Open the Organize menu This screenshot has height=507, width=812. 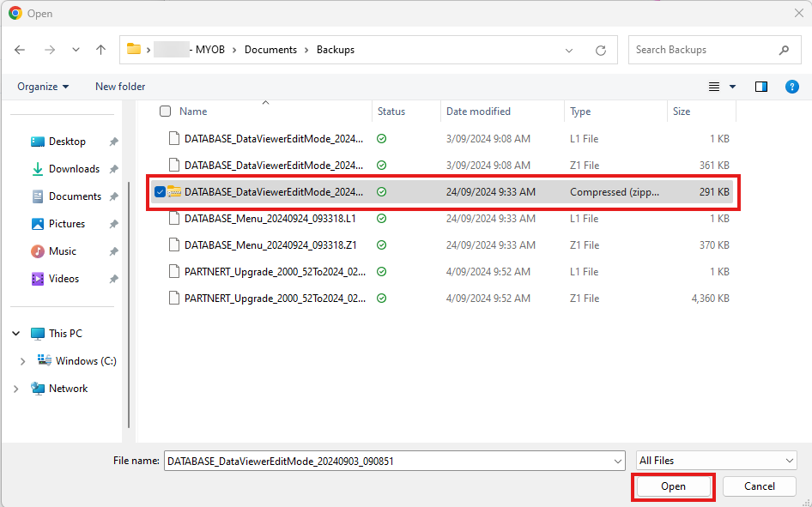(x=43, y=87)
